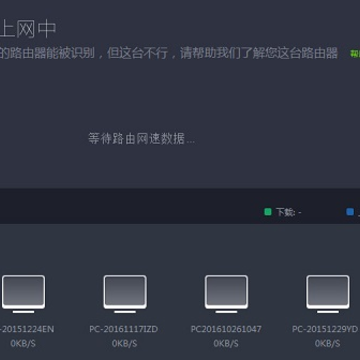
Task: Click the device name PC201610261047
Action: pos(226,329)
